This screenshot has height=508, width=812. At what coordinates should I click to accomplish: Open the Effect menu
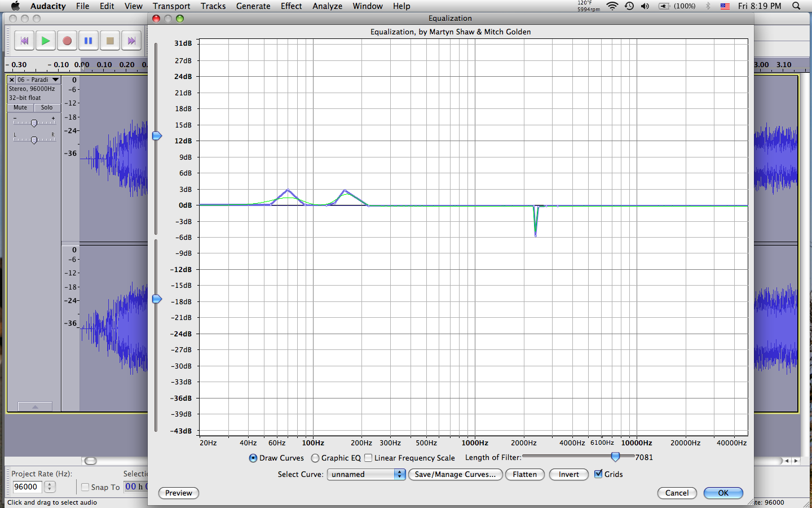[x=291, y=6]
